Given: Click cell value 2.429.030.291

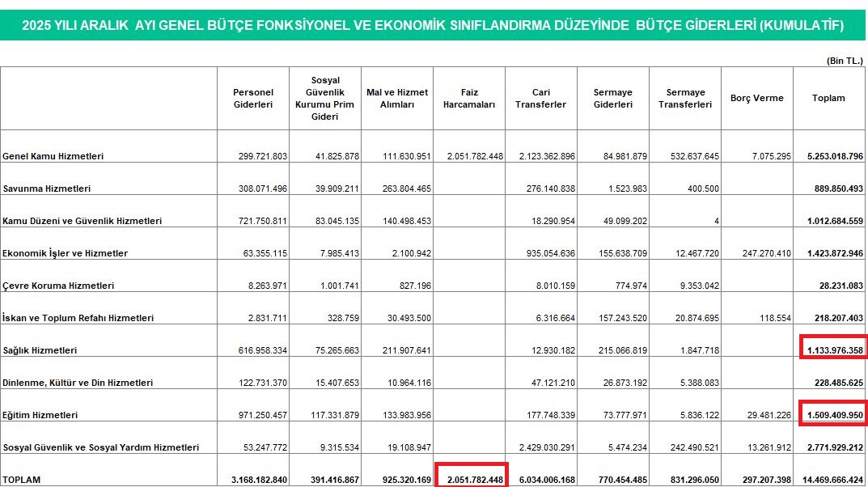Looking at the screenshot, I should pyautogui.click(x=547, y=447).
